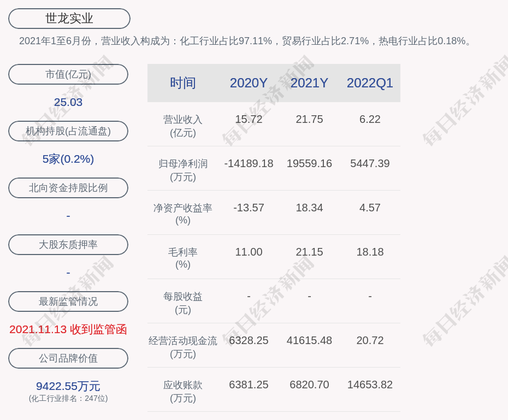Click the net profit cell 5447.39
Image resolution: width=508 pixels, height=420 pixels.
pos(370,163)
